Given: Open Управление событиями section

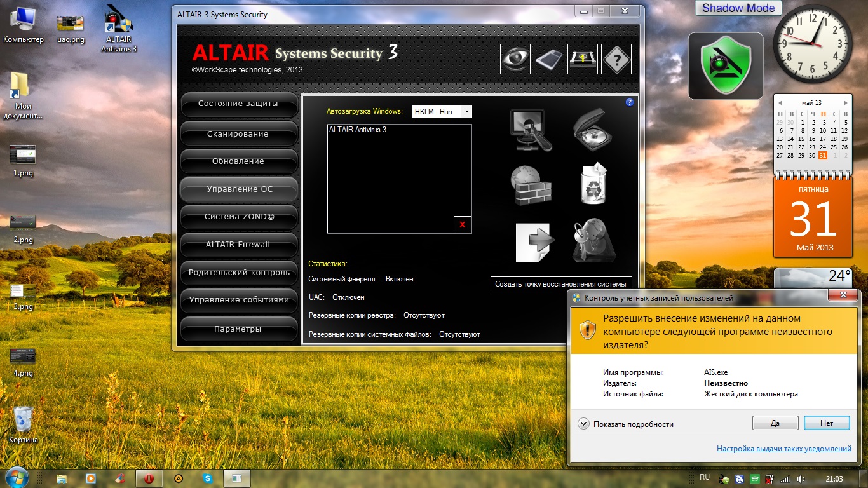Looking at the screenshot, I should [x=238, y=300].
